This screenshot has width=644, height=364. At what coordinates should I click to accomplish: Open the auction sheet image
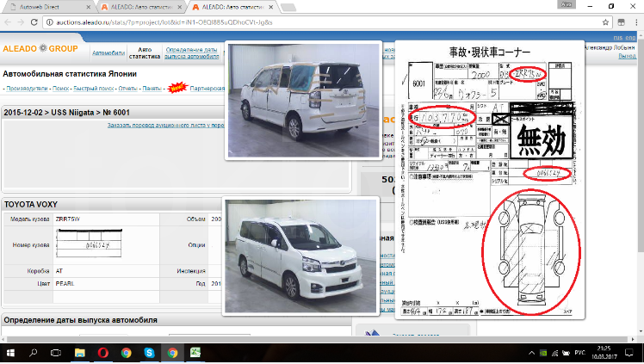[490, 179]
